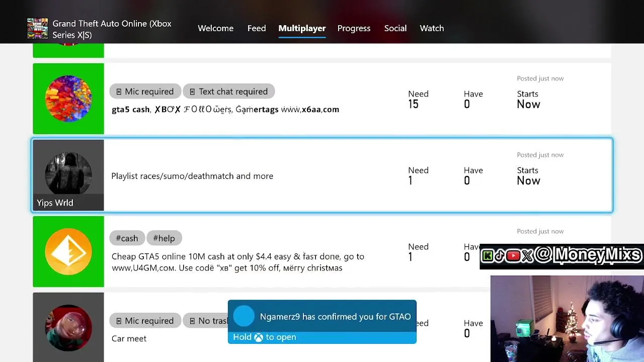
Task: Select the #help hashtag tag
Action: tap(164, 238)
